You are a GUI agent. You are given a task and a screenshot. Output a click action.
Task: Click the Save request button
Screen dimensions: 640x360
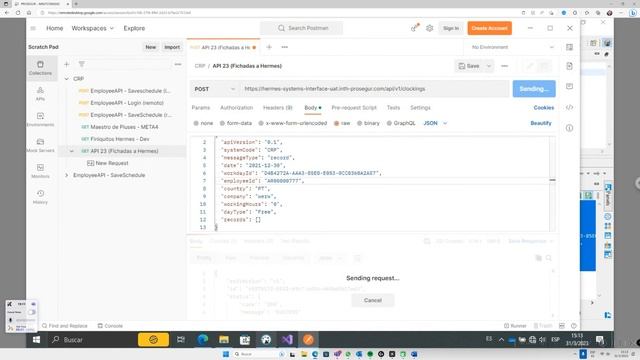click(469, 66)
